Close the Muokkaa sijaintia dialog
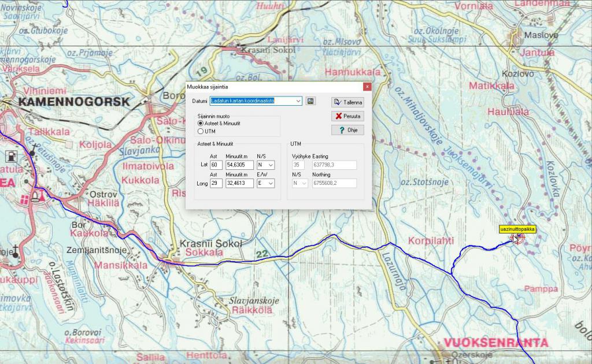Viewport: 592px width, 364px height. (x=367, y=87)
